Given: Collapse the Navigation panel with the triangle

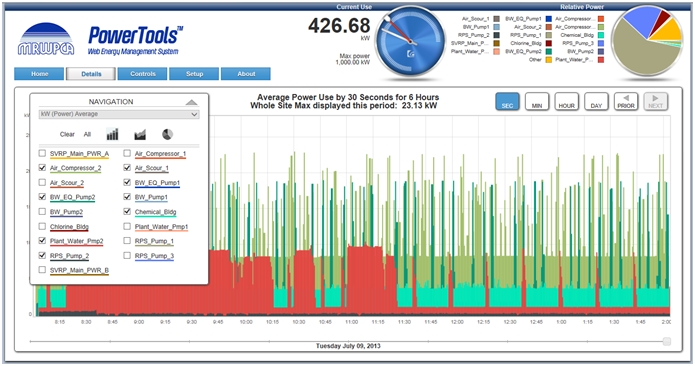Looking at the screenshot, I should point(191,102).
